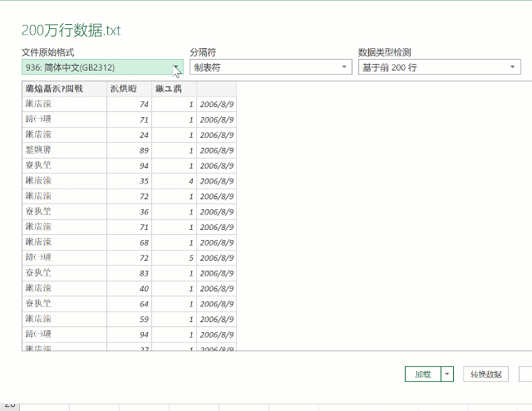
Task: Select the cell with value 35
Action: tap(129, 180)
